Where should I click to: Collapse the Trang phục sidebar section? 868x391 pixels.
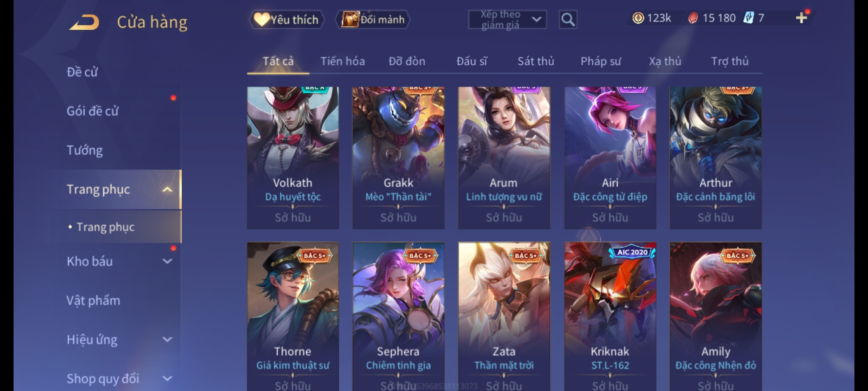[x=167, y=189]
